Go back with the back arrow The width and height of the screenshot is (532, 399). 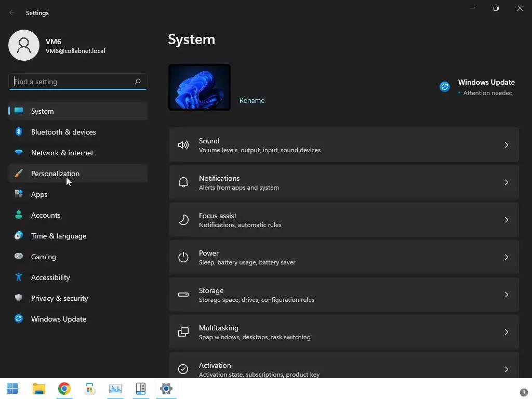click(12, 12)
